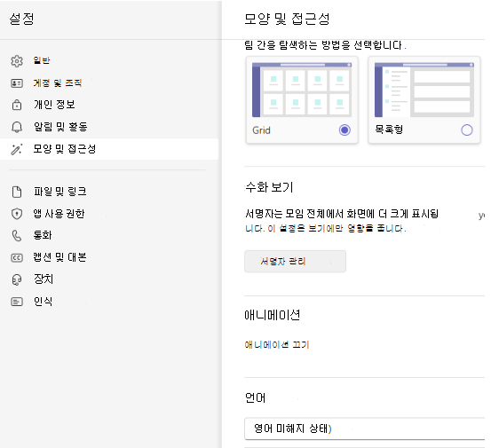The width and height of the screenshot is (491, 448).
Task: Click the magic wand icon for 모양 및 접근성
Action: (17, 149)
